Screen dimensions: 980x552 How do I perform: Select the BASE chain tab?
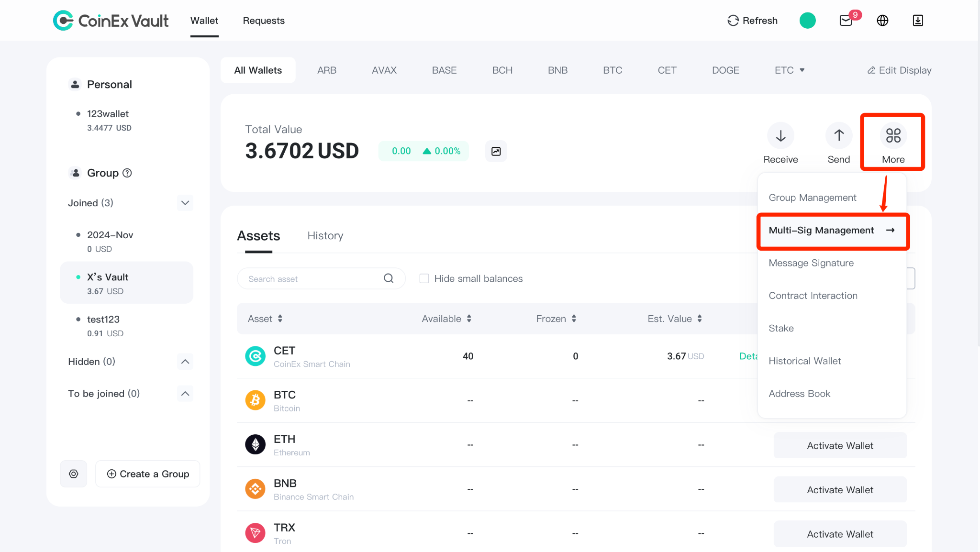pos(444,70)
